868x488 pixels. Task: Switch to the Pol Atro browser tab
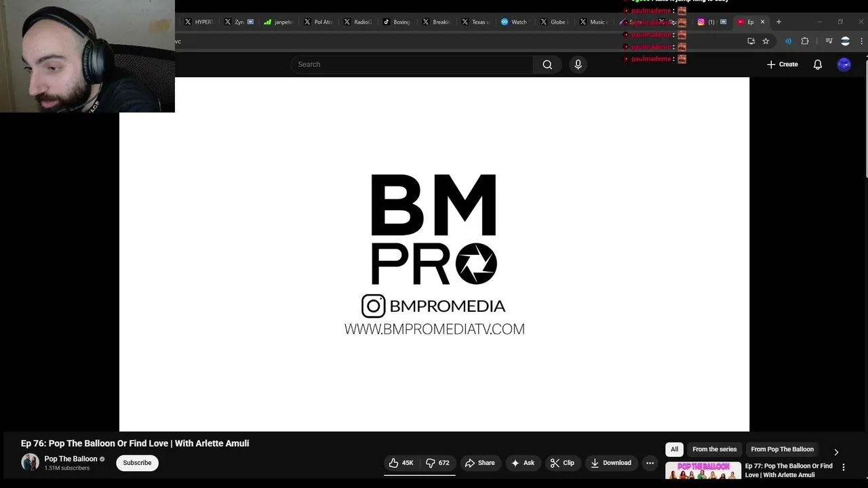tap(317, 22)
